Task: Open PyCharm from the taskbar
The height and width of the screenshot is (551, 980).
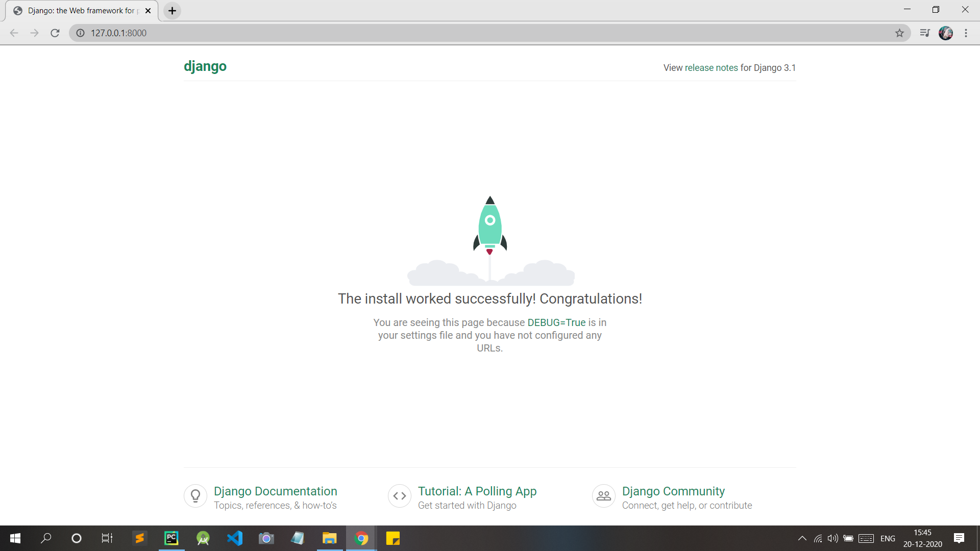Action: [x=171, y=538]
